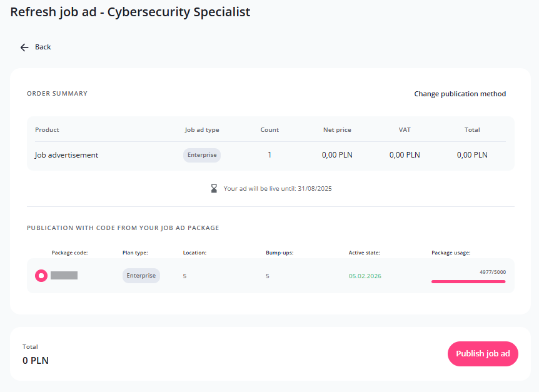Click the greyed-out package code
The height and width of the screenshot is (392, 539).
(64, 276)
